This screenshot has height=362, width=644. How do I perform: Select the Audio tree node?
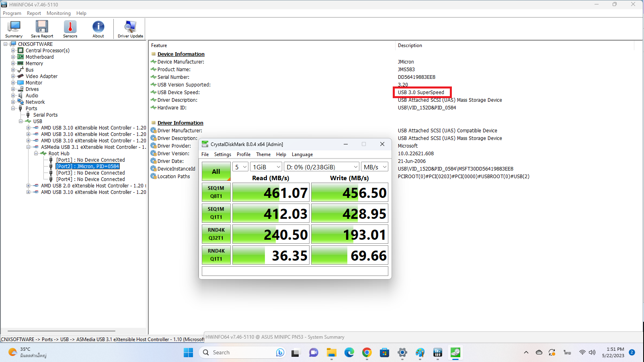pyautogui.click(x=32, y=96)
